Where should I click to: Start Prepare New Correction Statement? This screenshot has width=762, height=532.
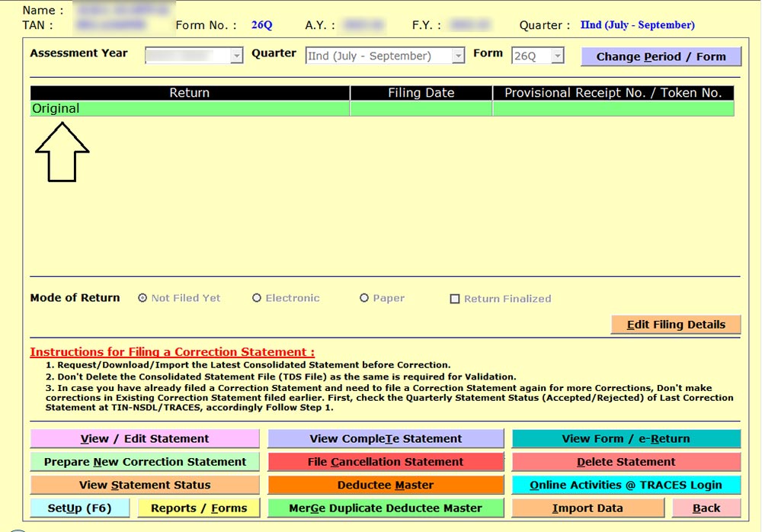pyautogui.click(x=145, y=462)
